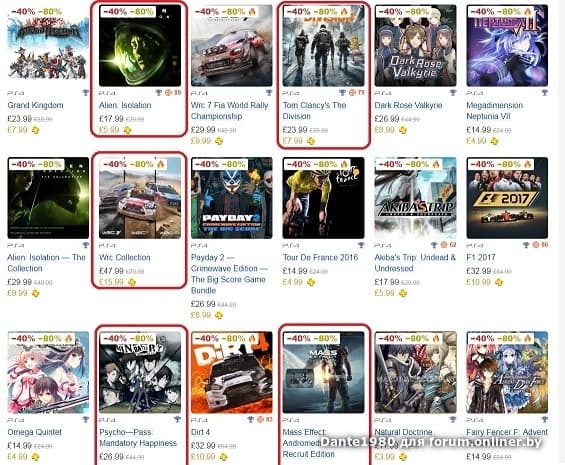The width and height of the screenshot is (565, 465).
Task: Select the Wrc 7 Fia World Rally cover image
Action: click(x=232, y=45)
